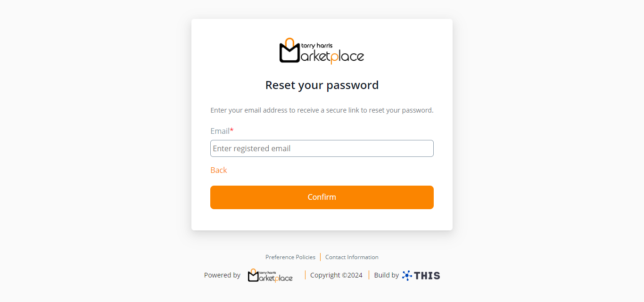This screenshot has width=644, height=302.
Task: Click the bag-shaped M icon in header logo
Action: pyautogui.click(x=289, y=51)
